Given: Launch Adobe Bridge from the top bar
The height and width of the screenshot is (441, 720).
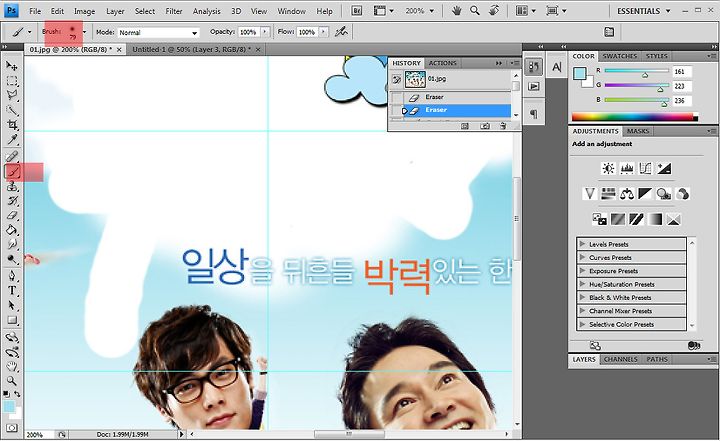Looking at the screenshot, I should 357,11.
